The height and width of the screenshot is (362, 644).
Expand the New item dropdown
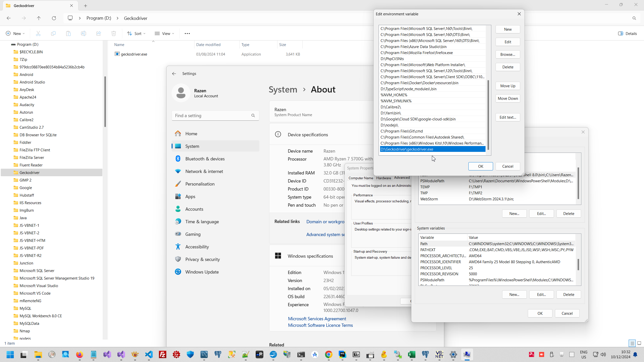(x=15, y=33)
